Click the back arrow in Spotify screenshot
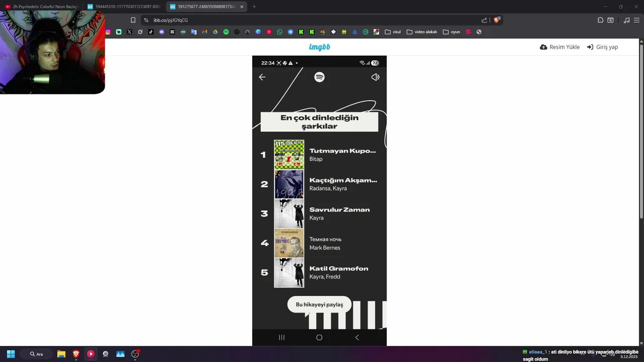This screenshot has width=644, height=362. [x=262, y=77]
